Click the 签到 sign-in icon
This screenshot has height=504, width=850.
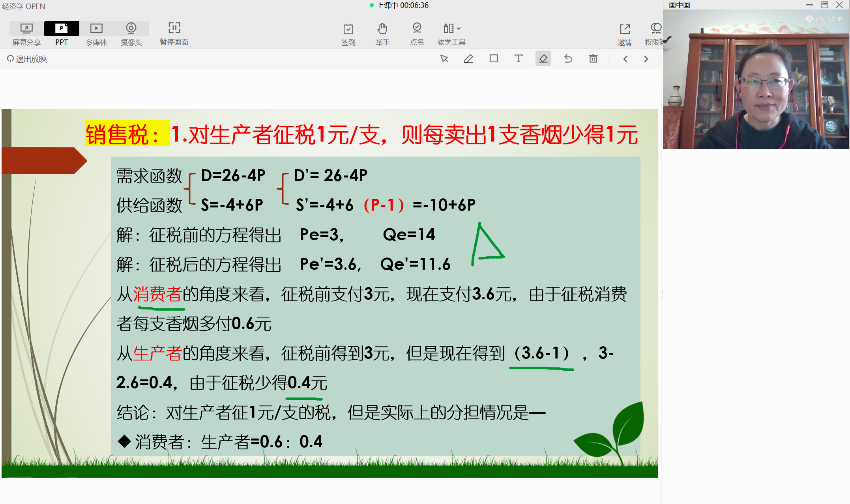[x=348, y=34]
